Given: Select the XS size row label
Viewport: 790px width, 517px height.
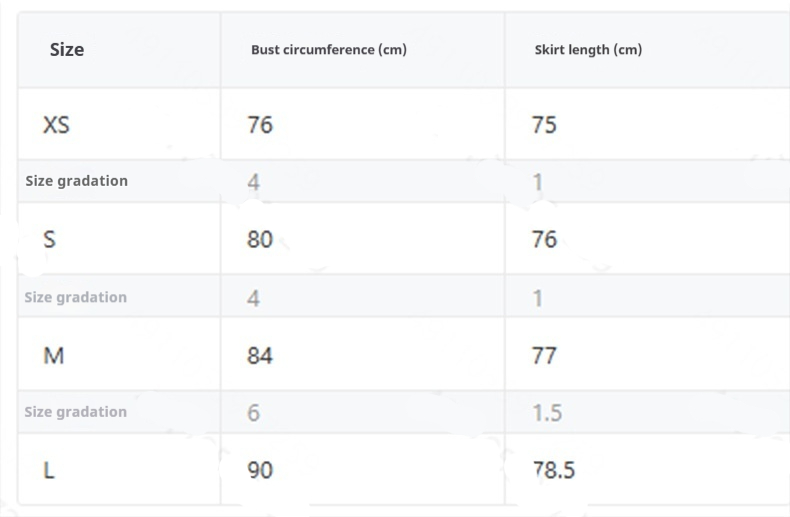Looking at the screenshot, I should coord(56,125).
